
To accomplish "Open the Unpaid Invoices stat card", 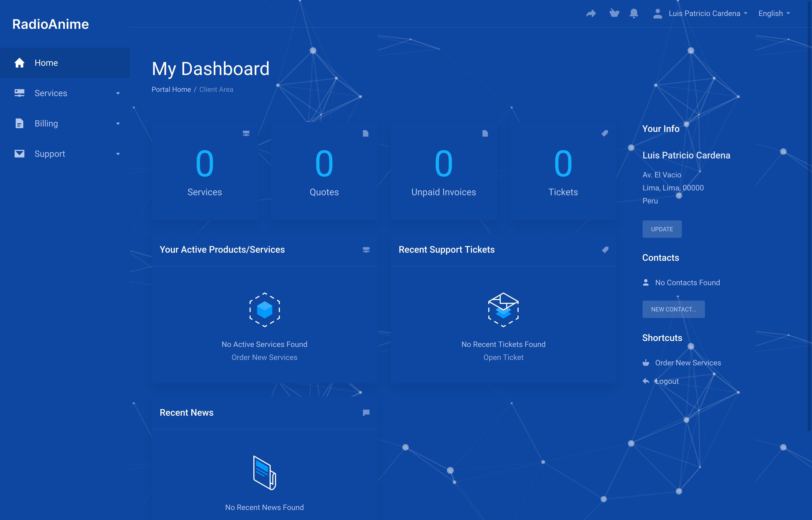I will point(444,171).
